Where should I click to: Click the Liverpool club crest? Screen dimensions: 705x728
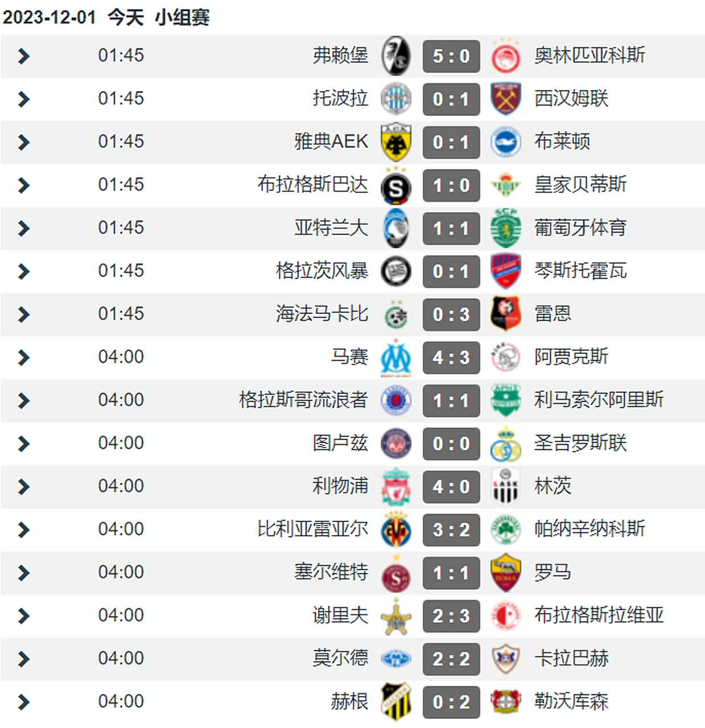[396, 487]
